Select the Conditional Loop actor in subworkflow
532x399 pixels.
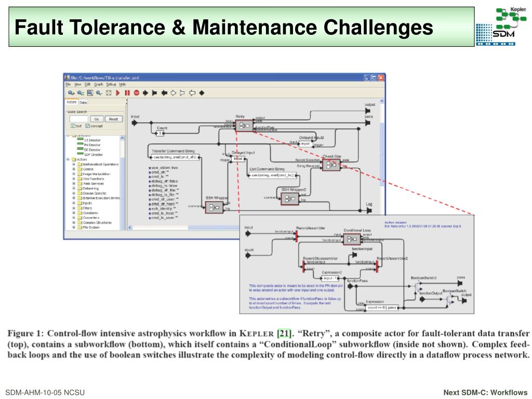[x=352, y=239]
